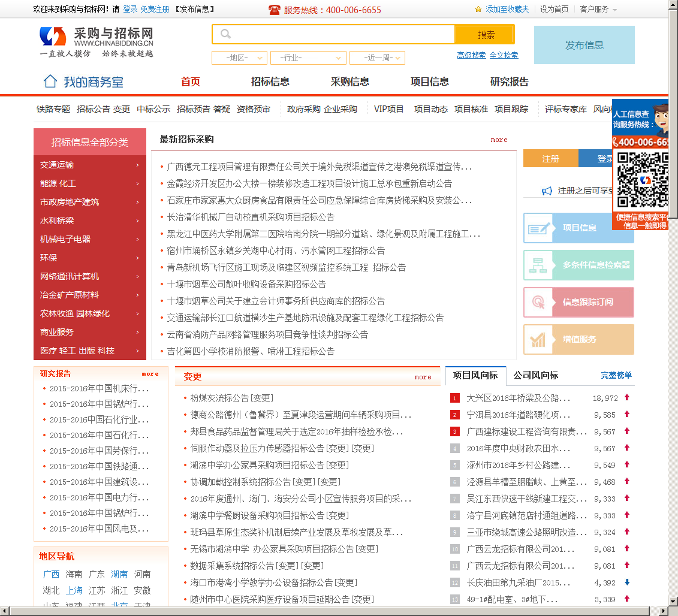Expand the 能源 化工 category
This screenshot has height=616, width=678.
point(90,183)
